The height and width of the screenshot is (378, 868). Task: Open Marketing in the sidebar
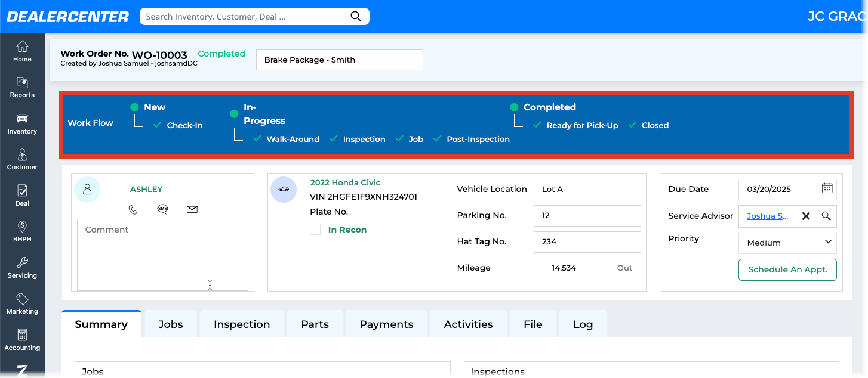point(22,304)
